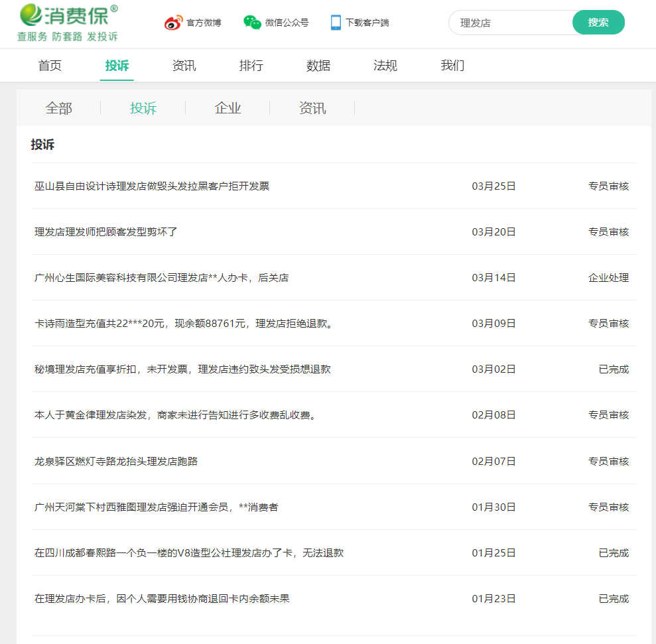Open the 排行 navigation item
This screenshot has height=644, width=656.
pos(251,66)
